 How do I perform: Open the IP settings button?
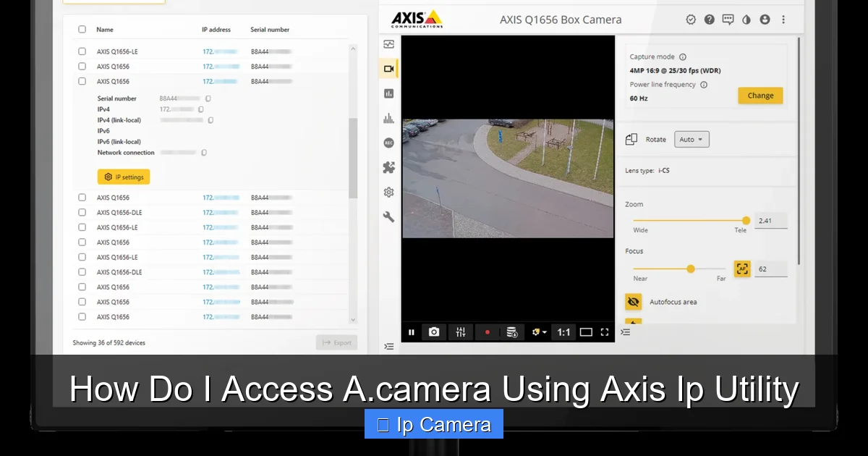[124, 177]
